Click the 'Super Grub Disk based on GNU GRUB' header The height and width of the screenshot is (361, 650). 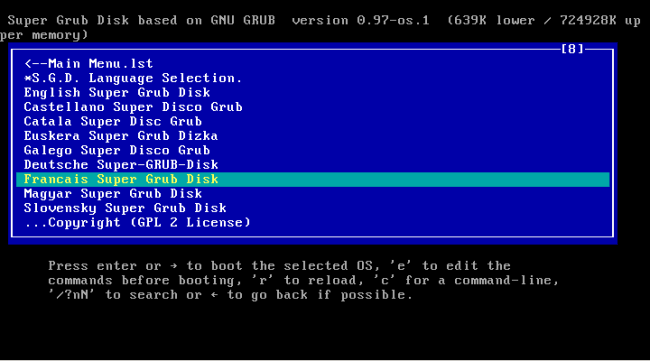coord(141,20)
